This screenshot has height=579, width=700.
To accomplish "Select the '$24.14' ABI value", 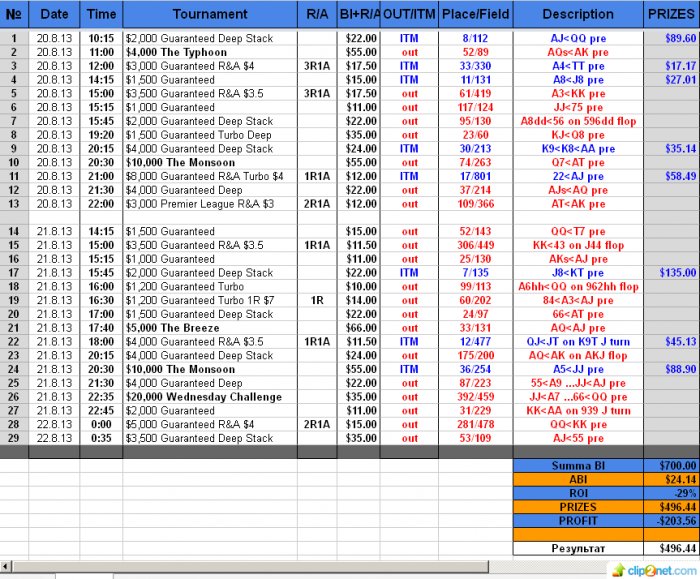I will coord(671,479).
